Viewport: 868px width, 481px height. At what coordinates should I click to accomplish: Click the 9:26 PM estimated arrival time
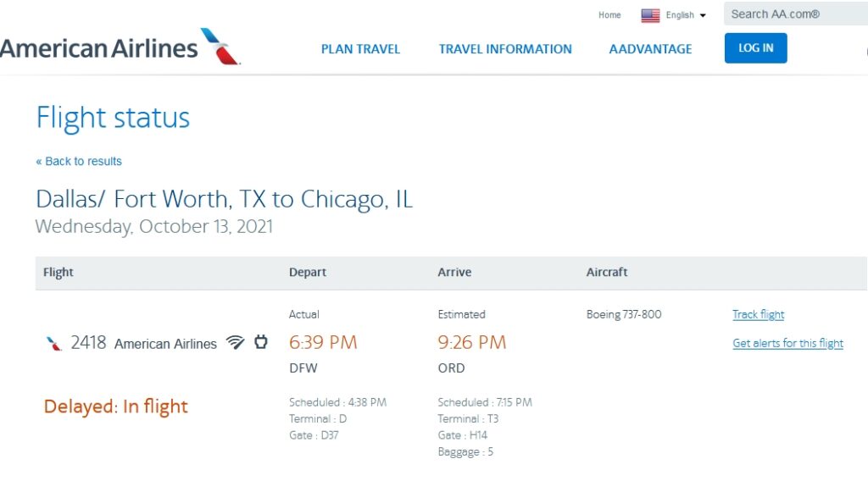[471, 342]
